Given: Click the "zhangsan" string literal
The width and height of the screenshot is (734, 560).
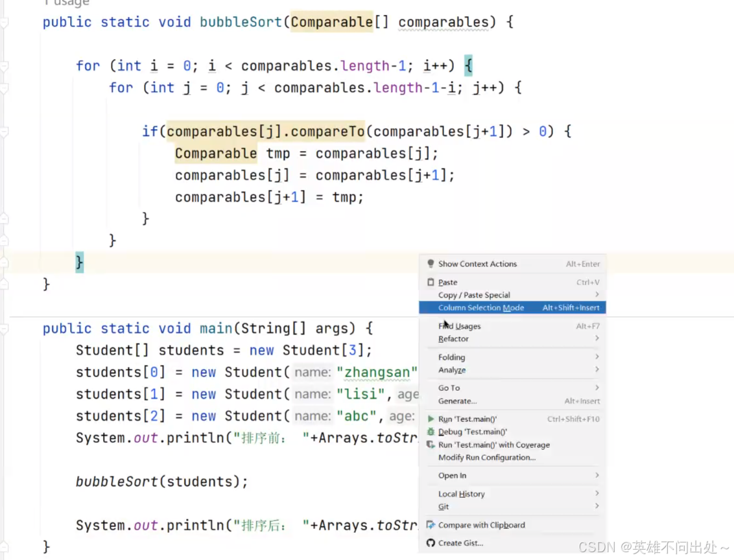Looking at the screenshot, I should (377, 373).
